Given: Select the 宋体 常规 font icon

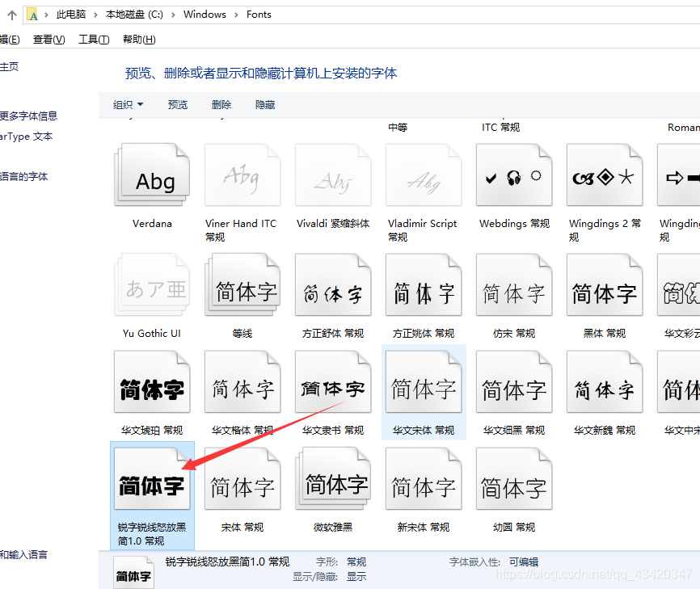Looking at the screenshot, I should 242,478.
